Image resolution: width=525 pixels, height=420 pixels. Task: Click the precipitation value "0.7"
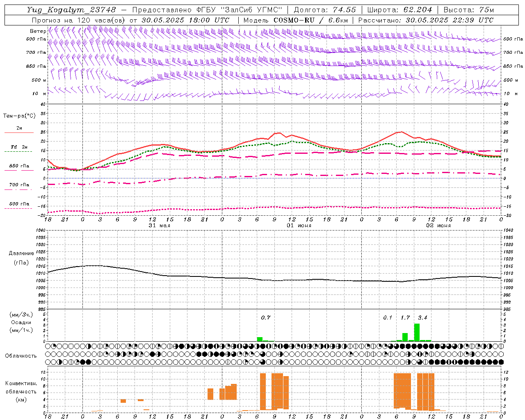tap(266, 317)
